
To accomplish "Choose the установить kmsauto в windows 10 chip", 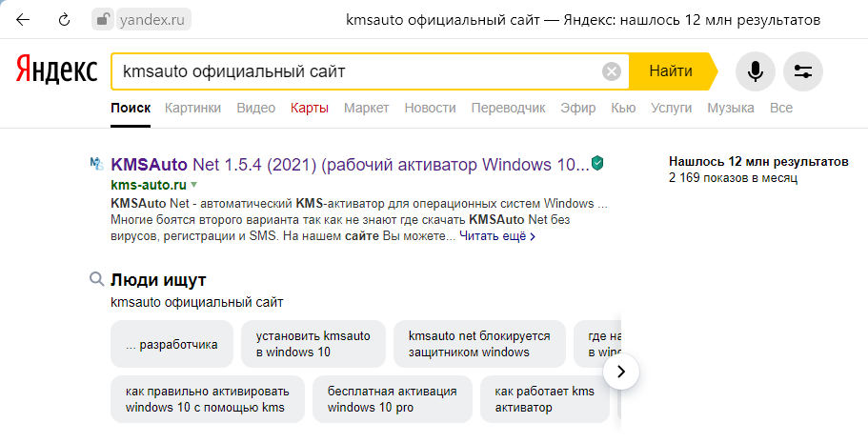I will pos(313,344).
